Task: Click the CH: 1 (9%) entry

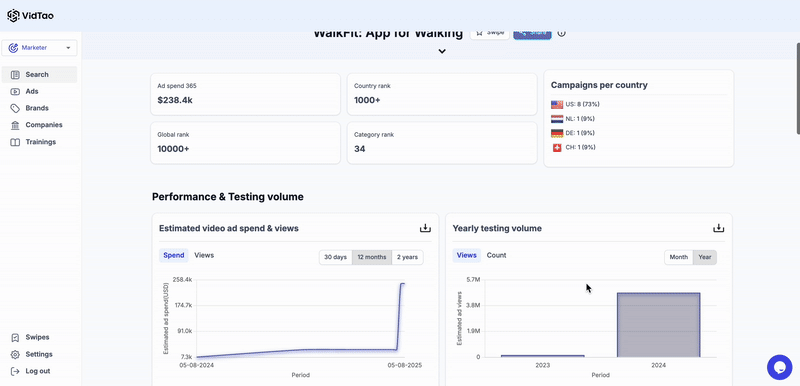Action: [x=580, y=147]
